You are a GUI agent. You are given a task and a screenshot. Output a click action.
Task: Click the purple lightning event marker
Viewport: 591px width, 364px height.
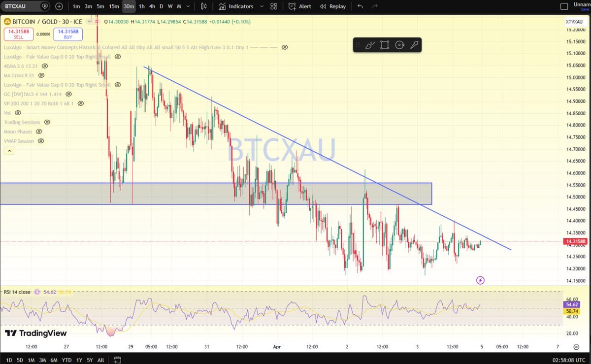pyautogui.click(x=481, y=280)
